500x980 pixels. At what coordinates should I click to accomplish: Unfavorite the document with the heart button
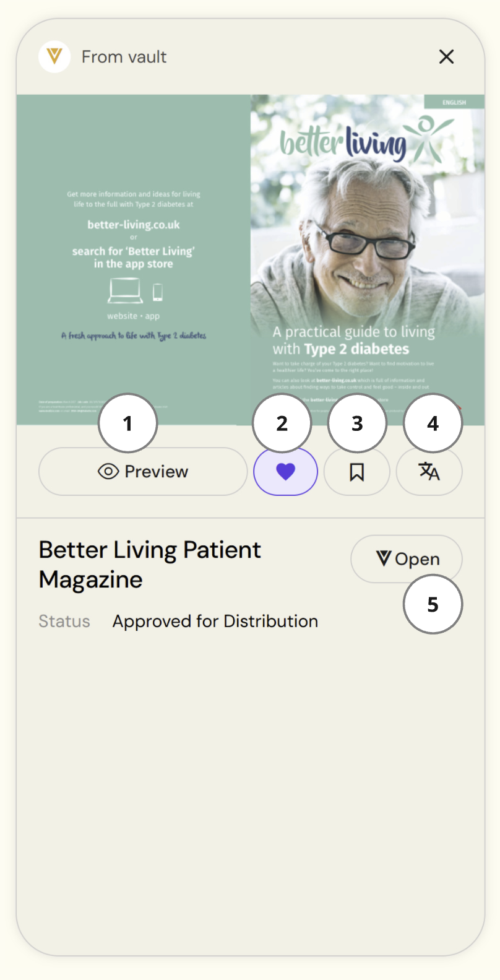click(285, 472)
